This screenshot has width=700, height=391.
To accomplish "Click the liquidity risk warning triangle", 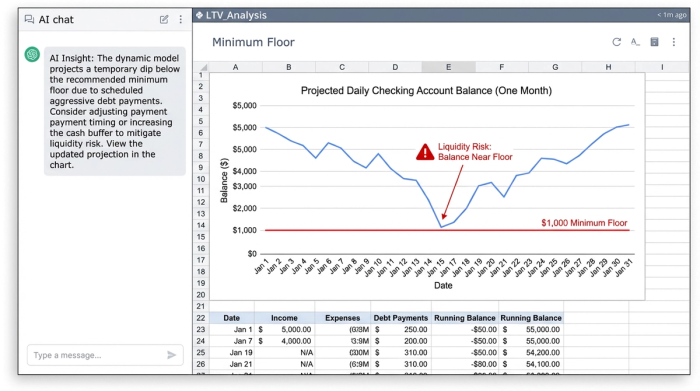I will [425, 152].
